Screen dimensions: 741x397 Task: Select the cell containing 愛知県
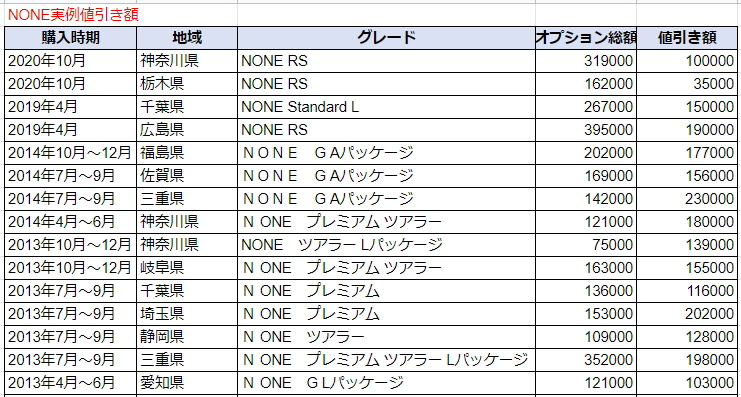pyautogui.click(x=187, y=383)
